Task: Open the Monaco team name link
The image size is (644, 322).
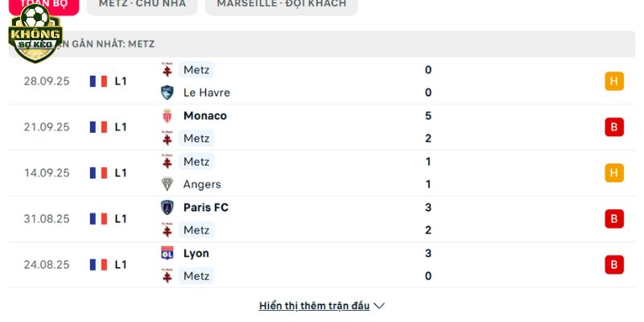Action: pyautogui.click(x=204, y=116)
